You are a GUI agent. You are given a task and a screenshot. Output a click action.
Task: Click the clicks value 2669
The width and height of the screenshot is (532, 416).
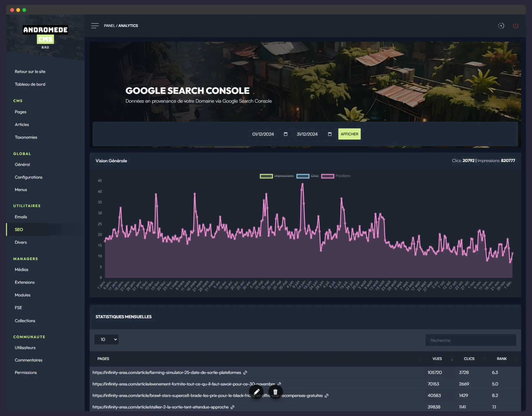click(x=464, y=384)
